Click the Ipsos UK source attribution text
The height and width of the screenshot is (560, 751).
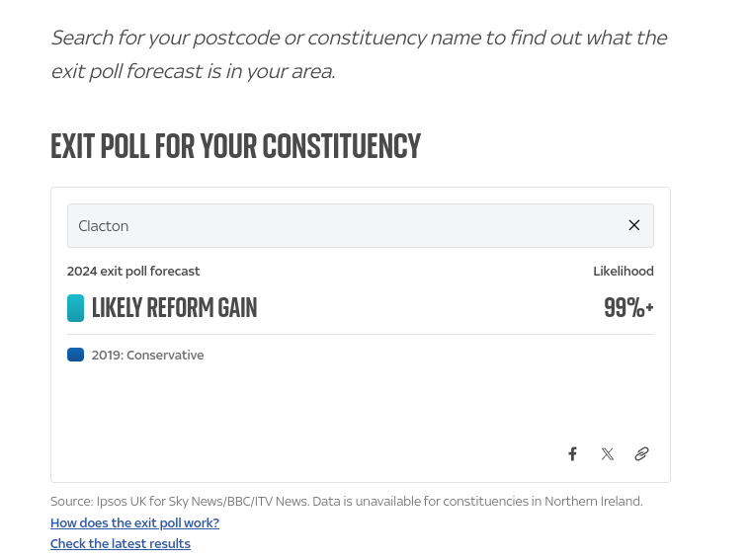pos(346,501)
